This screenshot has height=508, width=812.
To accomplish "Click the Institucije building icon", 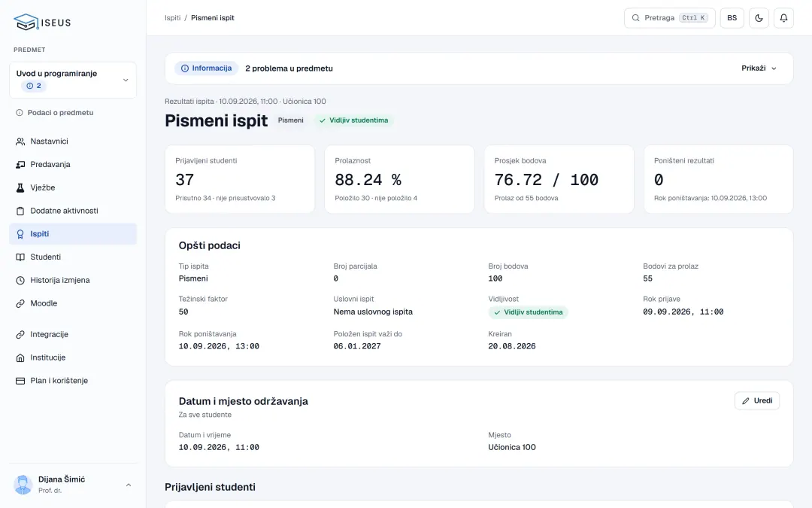I will tap(20, 357).
